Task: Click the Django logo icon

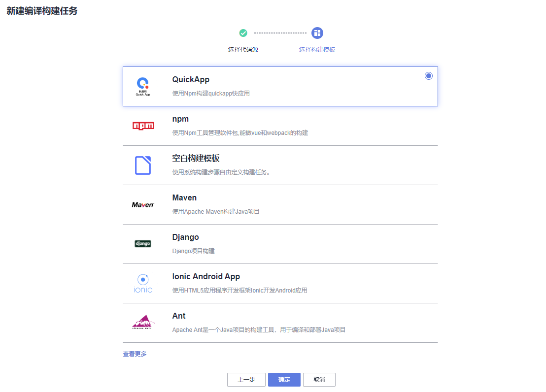Action: [143, 244]
